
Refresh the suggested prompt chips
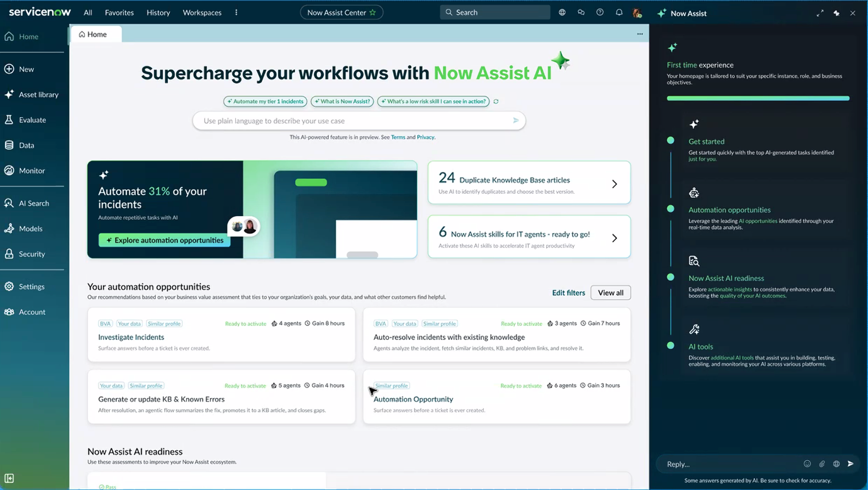pos(496,101)
